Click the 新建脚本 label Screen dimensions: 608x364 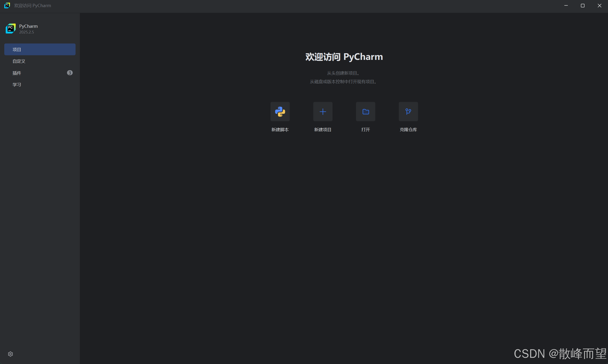click(x=280, y=129)
